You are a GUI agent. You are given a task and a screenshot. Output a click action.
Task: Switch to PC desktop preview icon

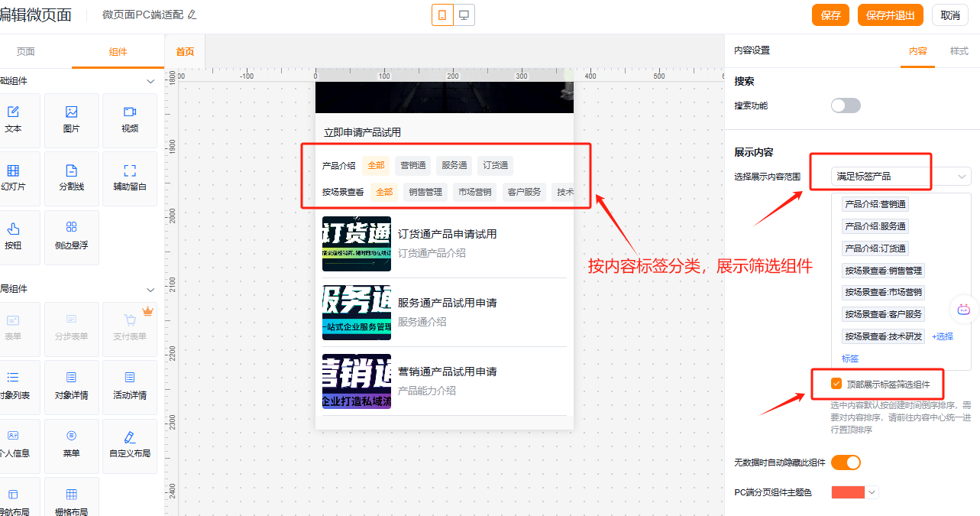(464, 15)
